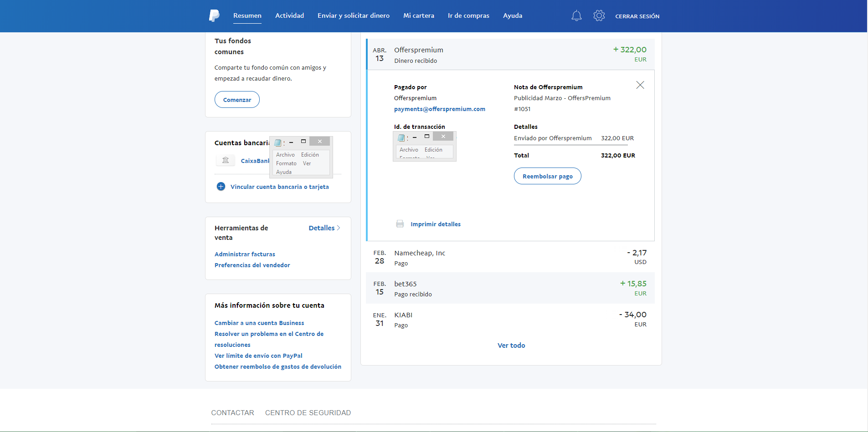This screenshot has width=868, height=432.
Task: Expand the bet365 payment received row
Action: [x=510, y=288]
